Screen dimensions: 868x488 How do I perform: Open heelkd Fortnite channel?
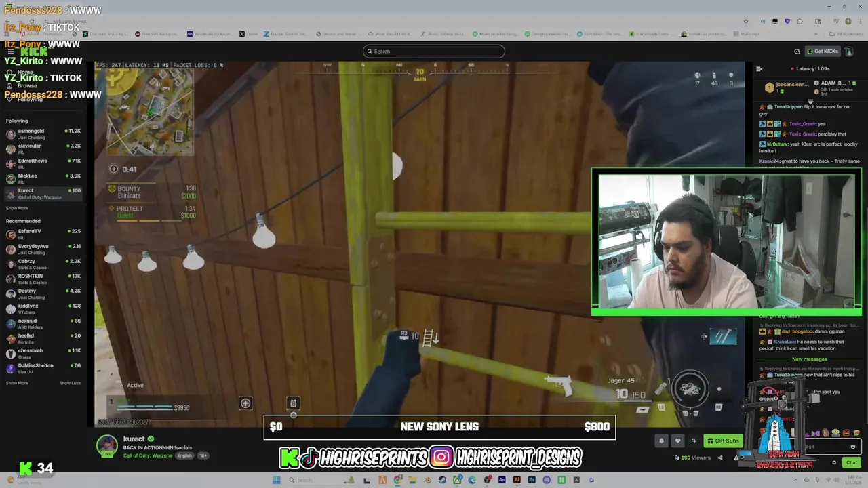[43, 339]
